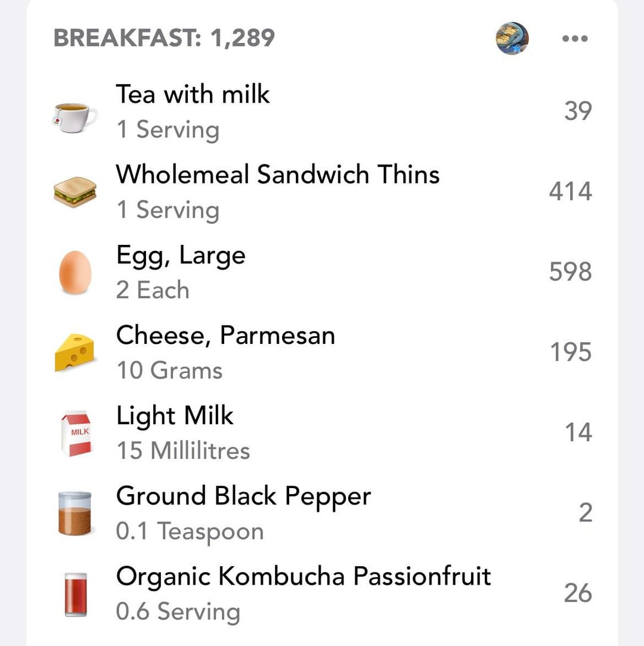Open the breakfast three-dot options menu

click(x=575, y=39)
